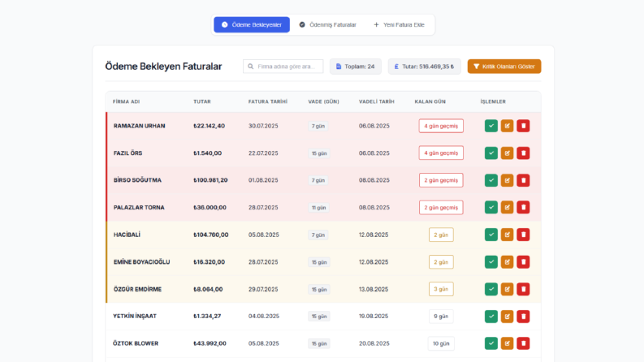Click the BİRSO SOĞUTMA company name

point(137,180)
